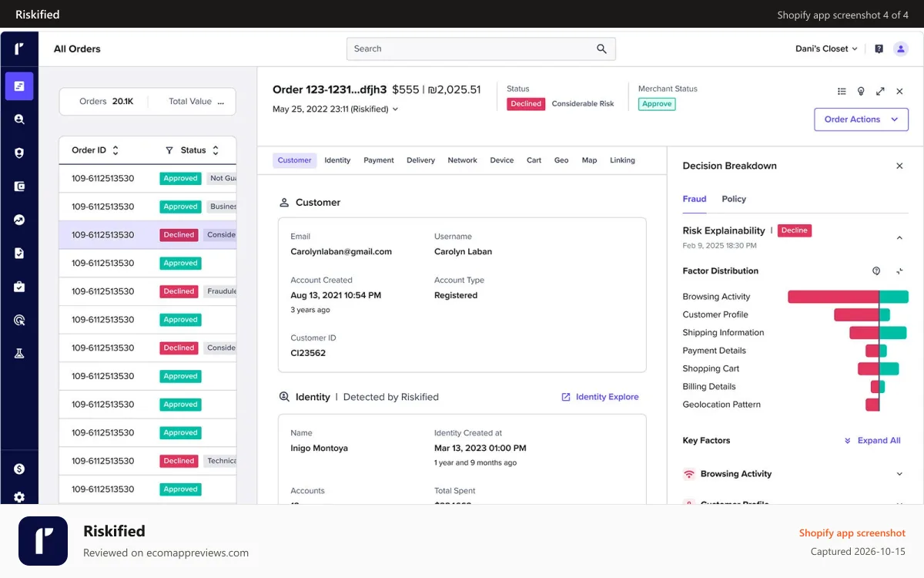
Task: Select the Device tab
Action: [x=502, y=160]
